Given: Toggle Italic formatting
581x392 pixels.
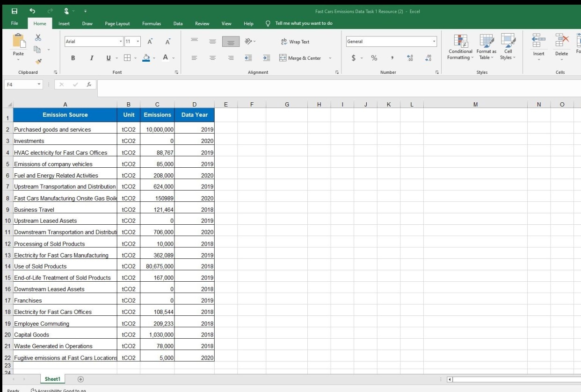Looking at the screenshot, I should click(91, 58).
